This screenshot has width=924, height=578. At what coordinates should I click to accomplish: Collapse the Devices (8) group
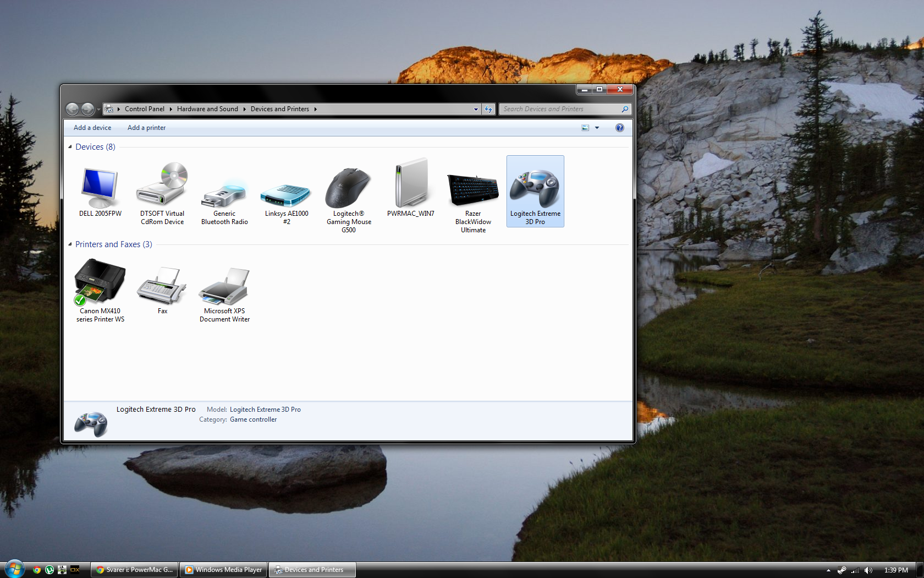[70, 147]
